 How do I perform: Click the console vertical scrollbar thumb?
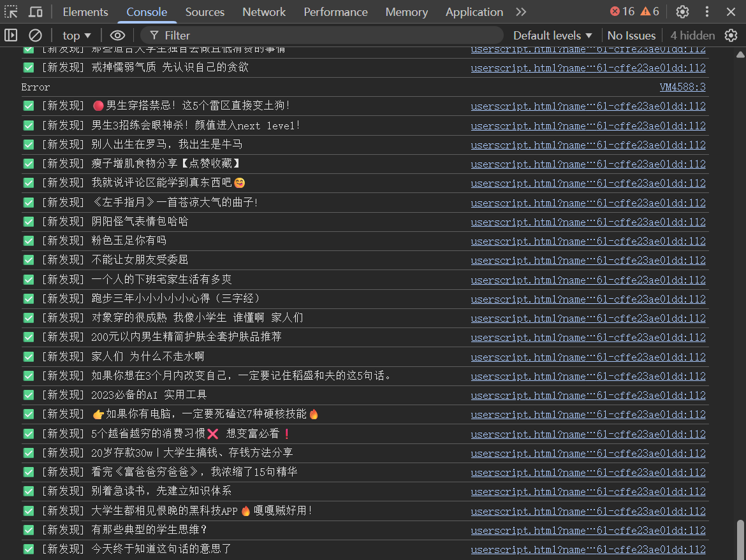pyautogui.click(x=740, y=534)
